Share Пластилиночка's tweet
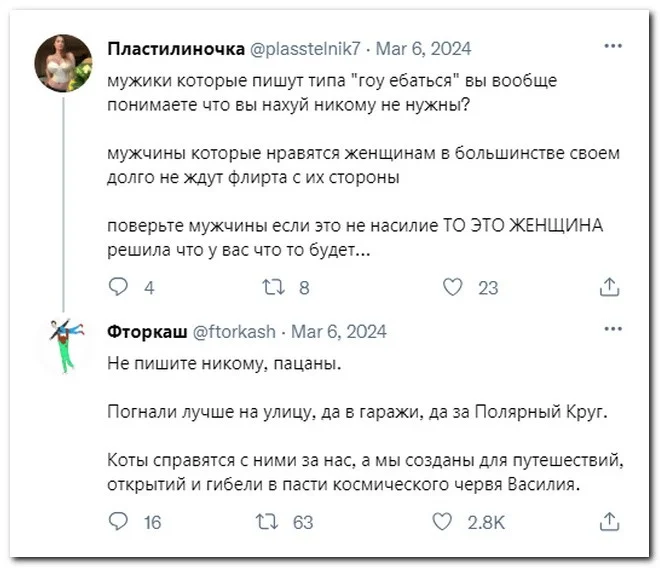Viewport: 660px width, 568px height. click(608, 288)
